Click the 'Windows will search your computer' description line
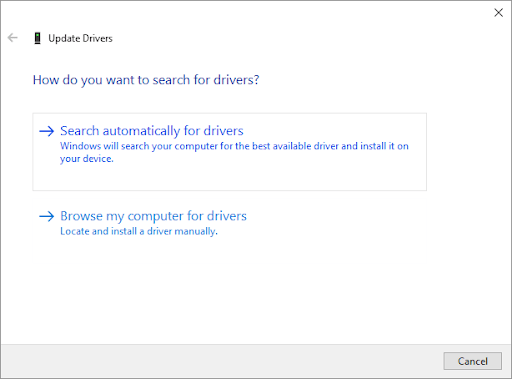Image resolution: width=512 pixels, height=379 pixels. [234, 146]
